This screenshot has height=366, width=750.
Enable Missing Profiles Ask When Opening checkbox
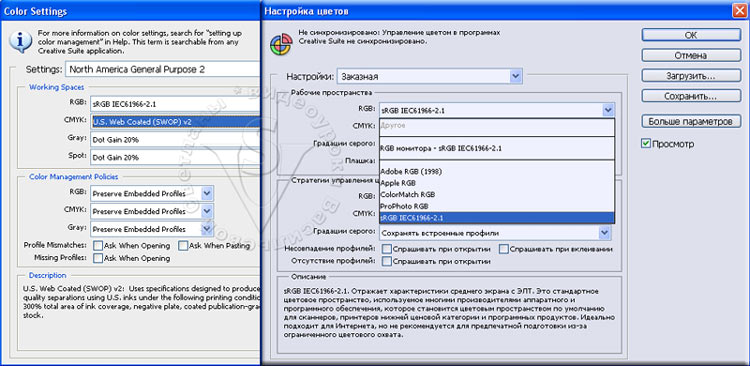pos(98,258)
